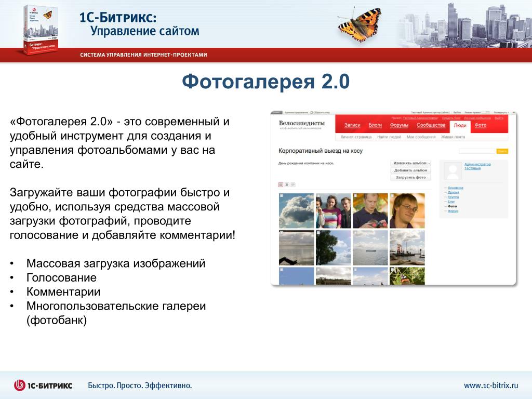Open the grey water horizon thumbnail
Viewport: 532px width, 399px height.
(x=297, y=248)
